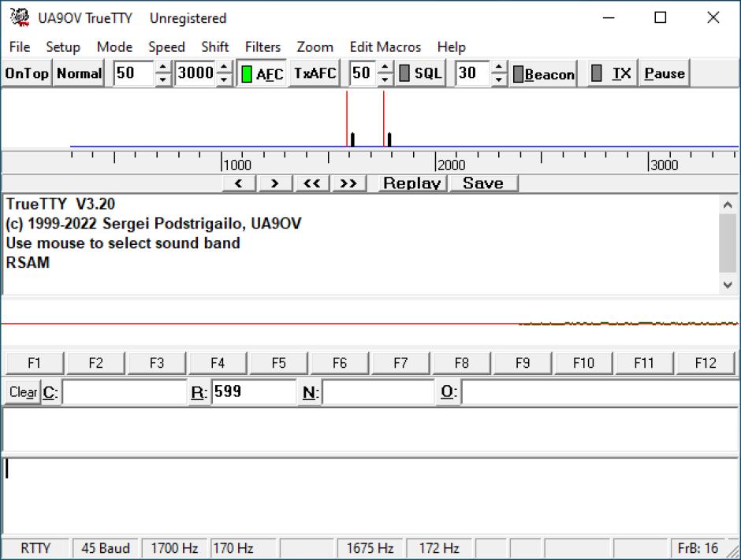Click the F5 macro button
The image size is (741, 560).
tap(278, 362)
